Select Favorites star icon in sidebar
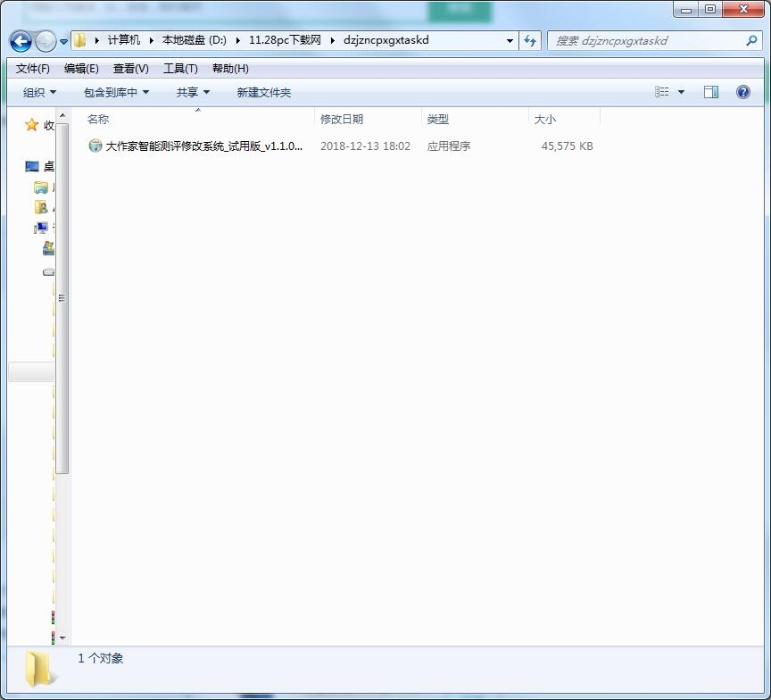This screenshot has height=700, width=771. coord(31,125)
